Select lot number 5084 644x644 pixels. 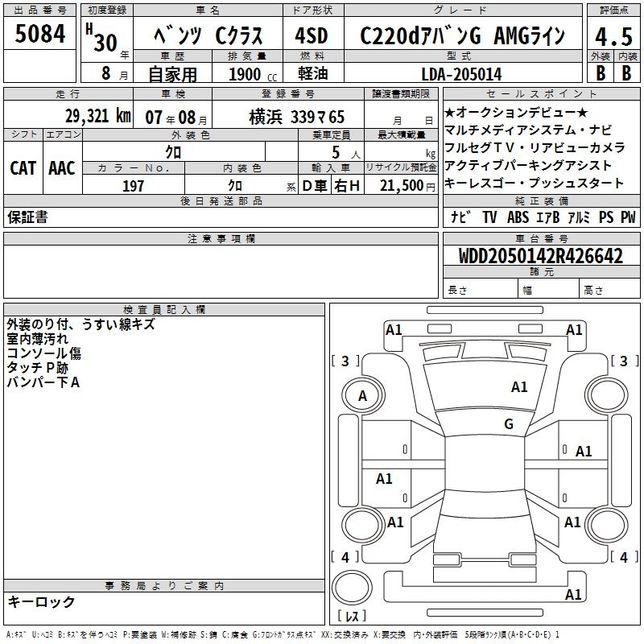(39, 34)
